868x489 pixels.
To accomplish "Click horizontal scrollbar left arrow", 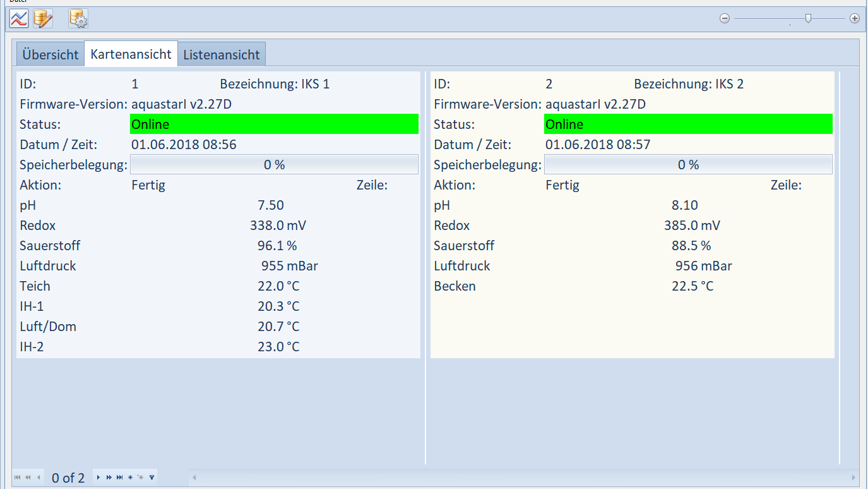I will pyautogui.click(x=194, y=478).
